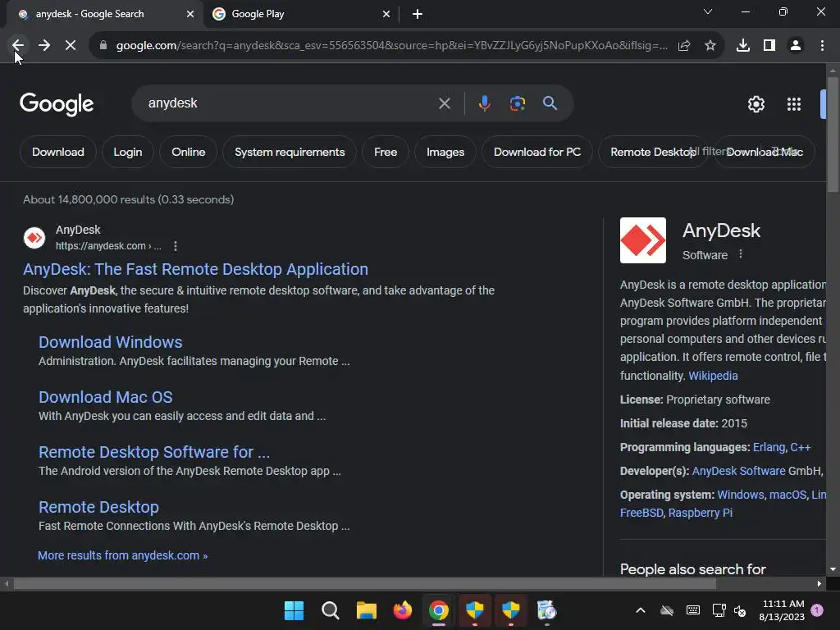Click Chrome icon in taskbar
Viewport: 840px width, 630px height.
[439, 610]
